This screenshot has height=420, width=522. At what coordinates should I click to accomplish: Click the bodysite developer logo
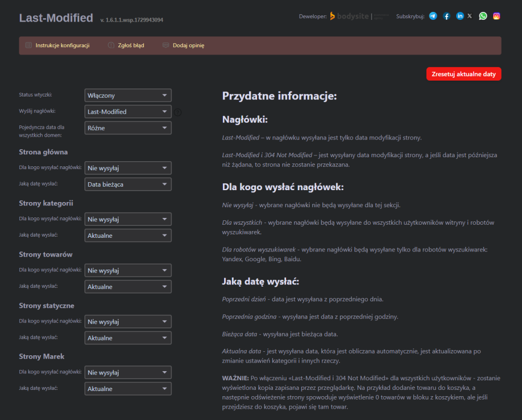click(x=350, y=16)
